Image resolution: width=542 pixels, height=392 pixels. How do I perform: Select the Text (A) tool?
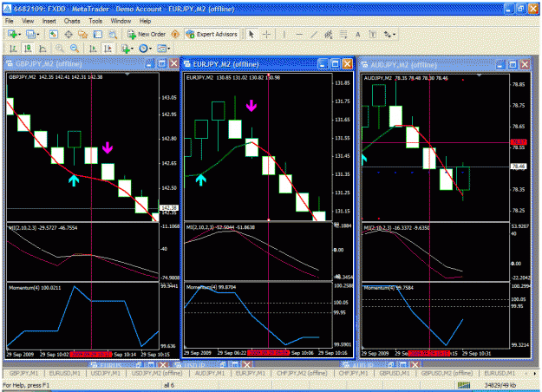point(358,34)
